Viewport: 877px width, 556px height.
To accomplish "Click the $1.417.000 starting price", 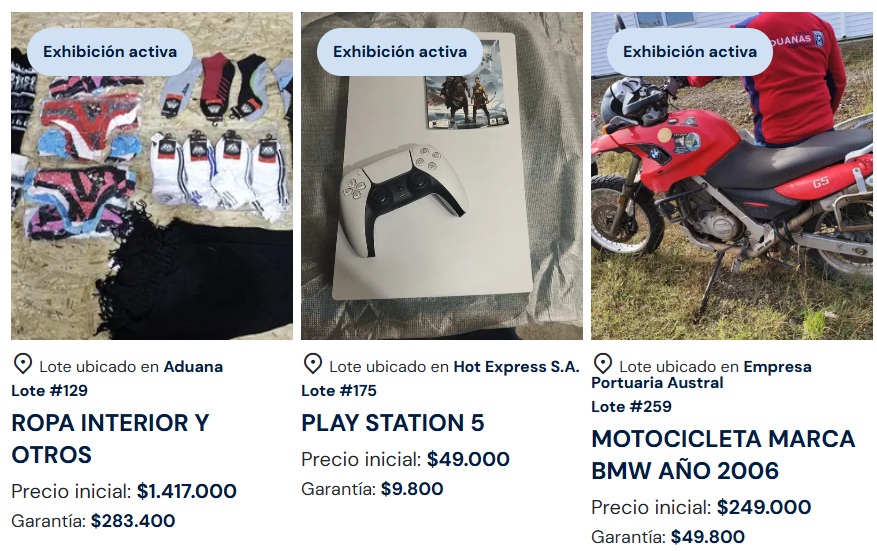I will [x=187, y=491].
